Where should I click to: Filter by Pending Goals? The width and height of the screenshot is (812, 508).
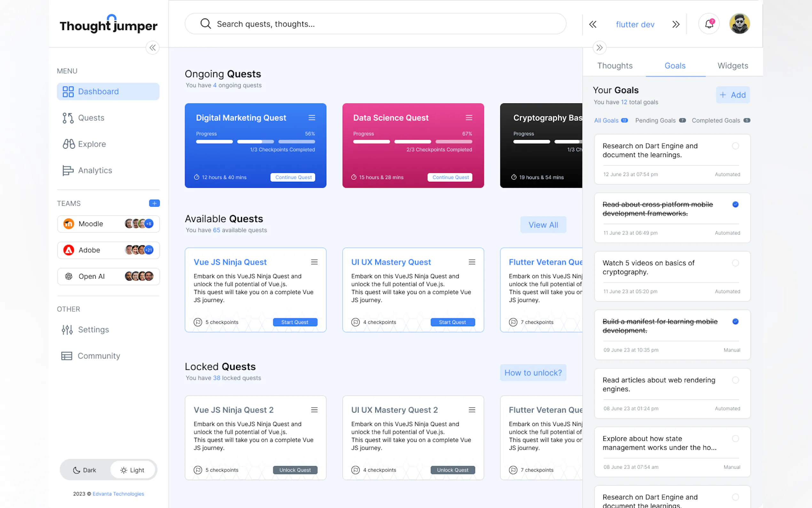pos(655,120)
